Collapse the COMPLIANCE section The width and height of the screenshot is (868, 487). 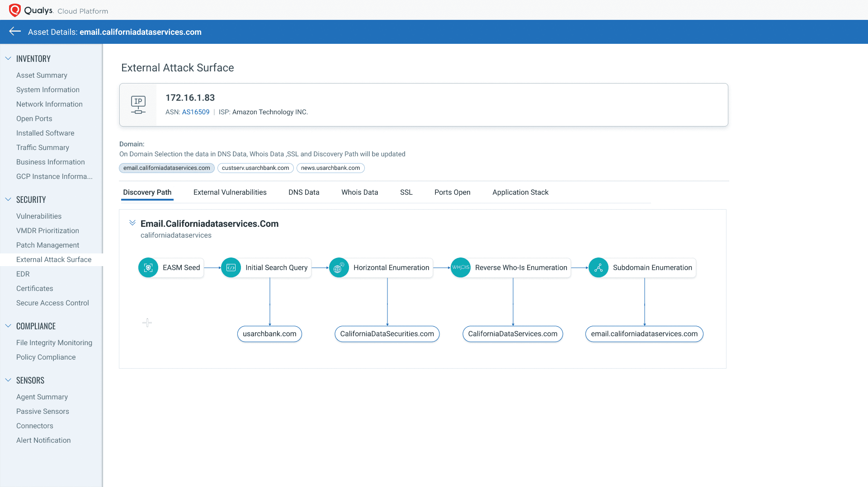(x=8, y=326)
